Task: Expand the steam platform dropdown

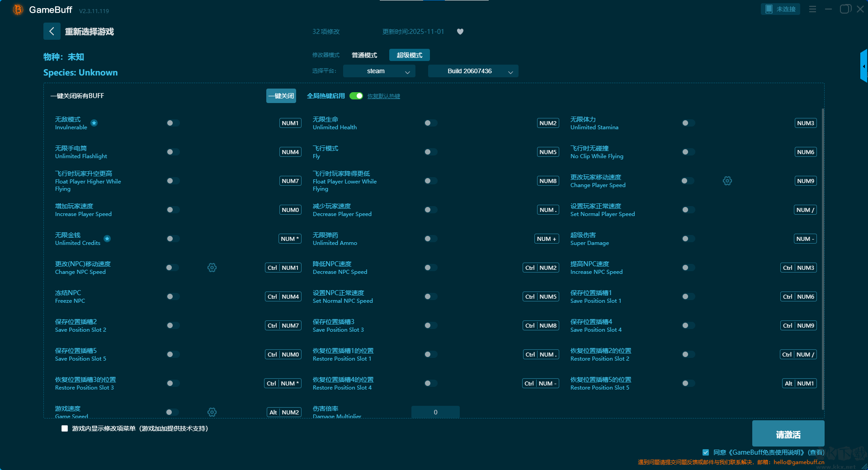Action: tap(379, 71)
